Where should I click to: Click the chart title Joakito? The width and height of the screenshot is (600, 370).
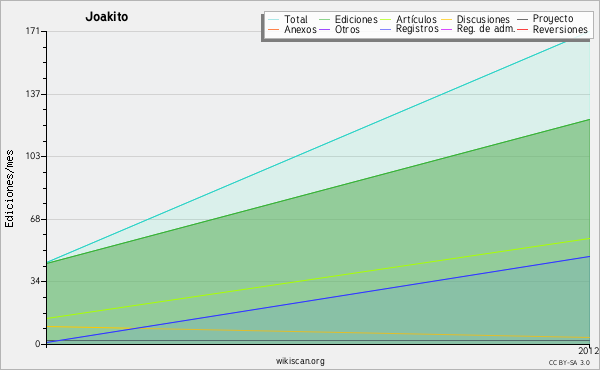pyautogui.click(x=107, y=17)
